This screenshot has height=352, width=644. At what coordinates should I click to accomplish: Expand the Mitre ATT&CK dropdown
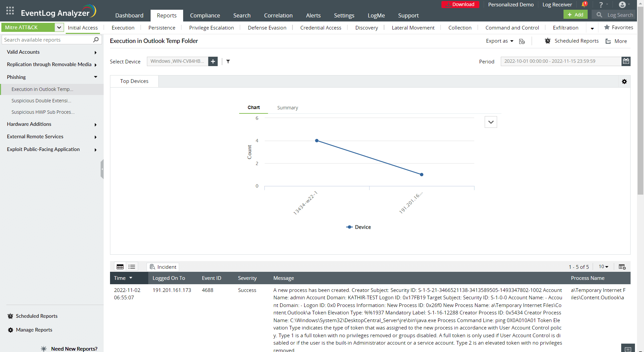point(59,28)
